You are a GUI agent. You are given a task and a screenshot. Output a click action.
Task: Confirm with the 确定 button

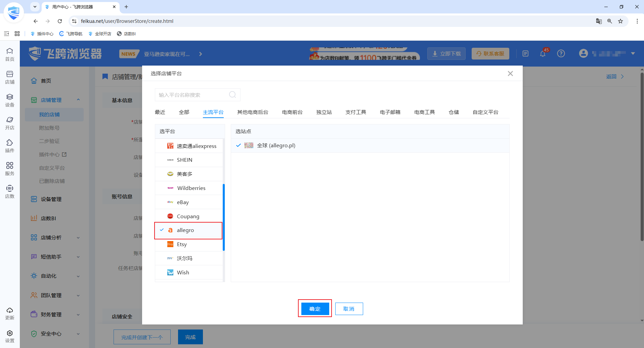pyautogui.click(x=315, y=309)
